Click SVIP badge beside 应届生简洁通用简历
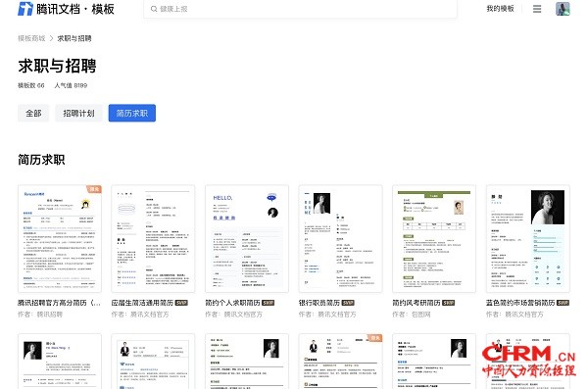This screenshot has width=588, height=389. [181, 303]
